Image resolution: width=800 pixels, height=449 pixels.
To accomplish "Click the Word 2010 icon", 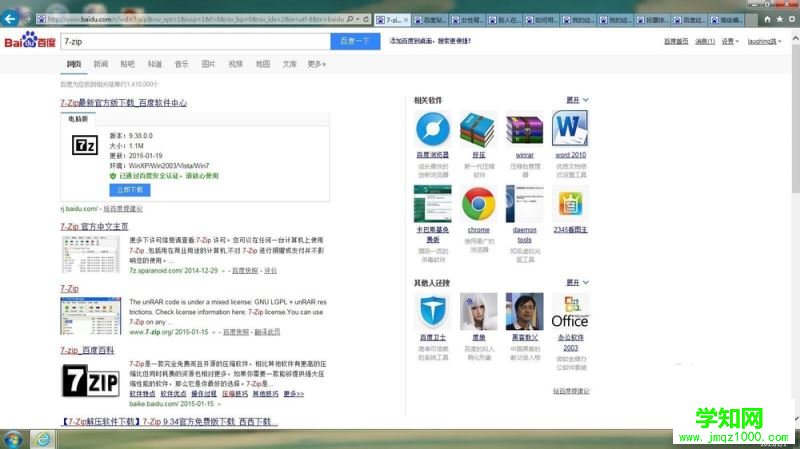I will (570, 129).
